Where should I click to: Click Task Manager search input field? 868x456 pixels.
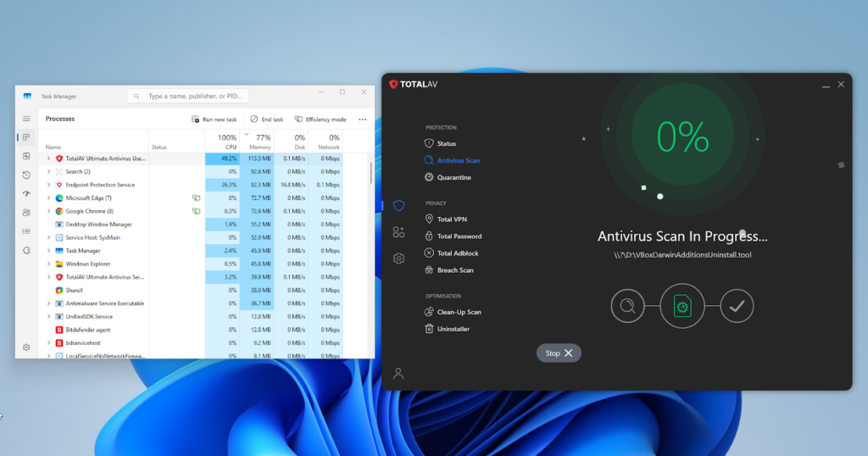[x=188, y=96]
